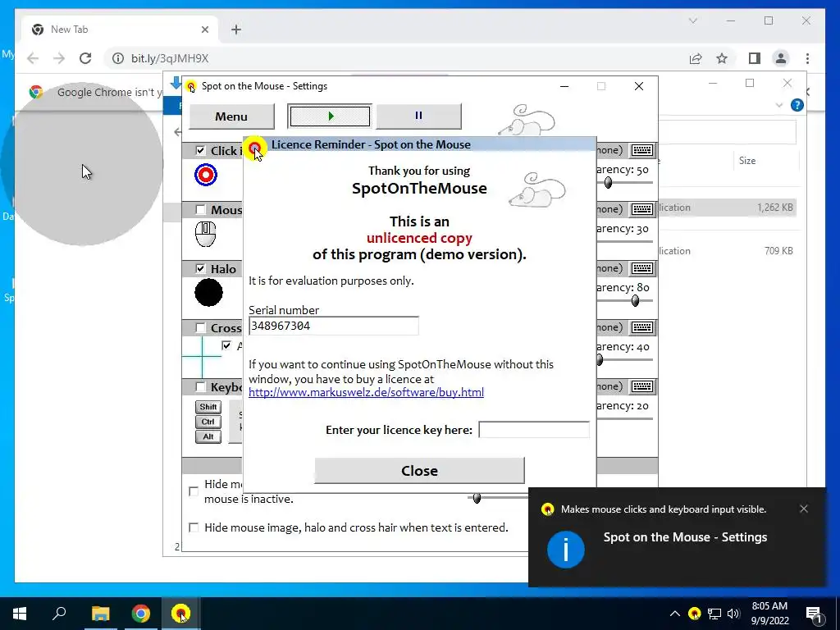Open Chrome tab search chevron
Screen dimensions: 840x630
(x=692, y=21)
